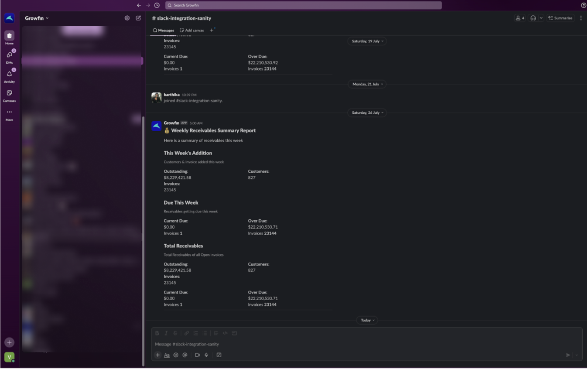
Task: Click the "This Week's Addition" heading
Action: (188, 153)
